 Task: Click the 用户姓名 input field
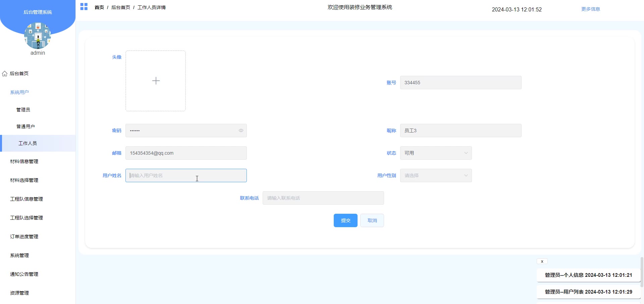[186, 175]
